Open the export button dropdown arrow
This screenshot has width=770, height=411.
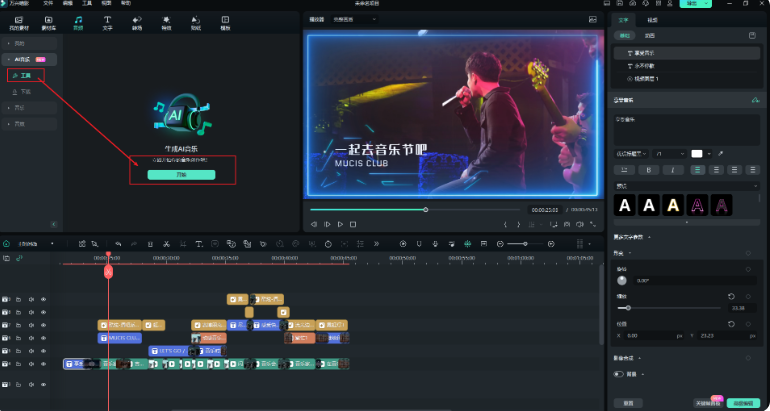(x=707, y=3)
